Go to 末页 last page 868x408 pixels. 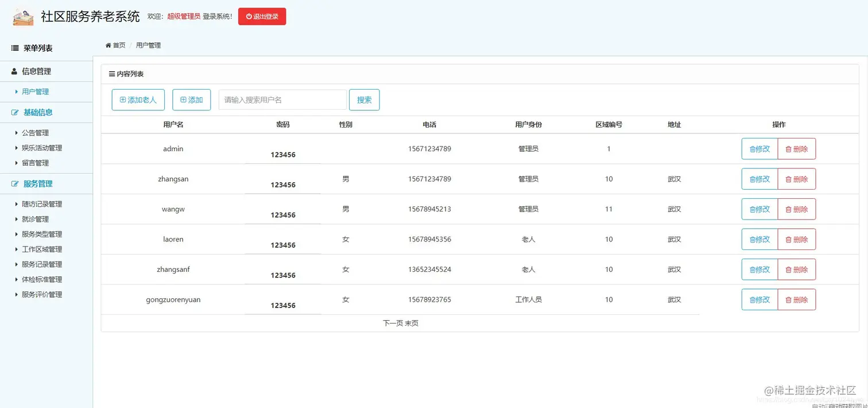coord(412,323)
